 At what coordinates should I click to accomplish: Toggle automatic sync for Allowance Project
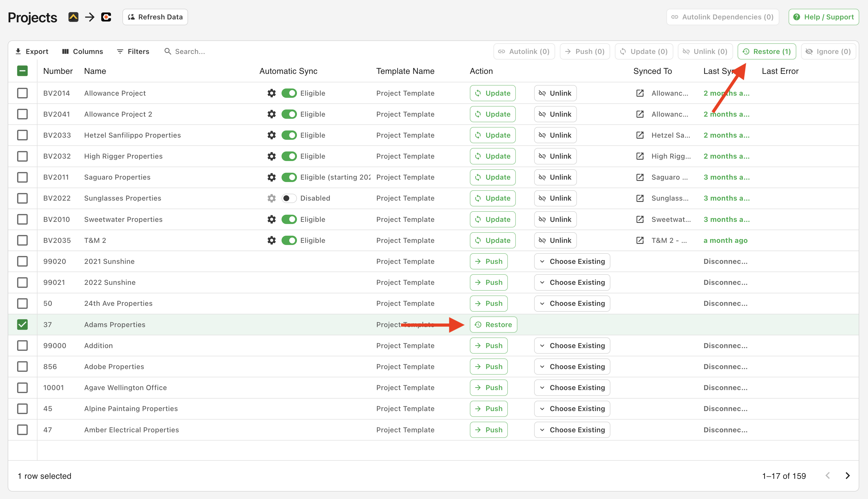[289, 93]
